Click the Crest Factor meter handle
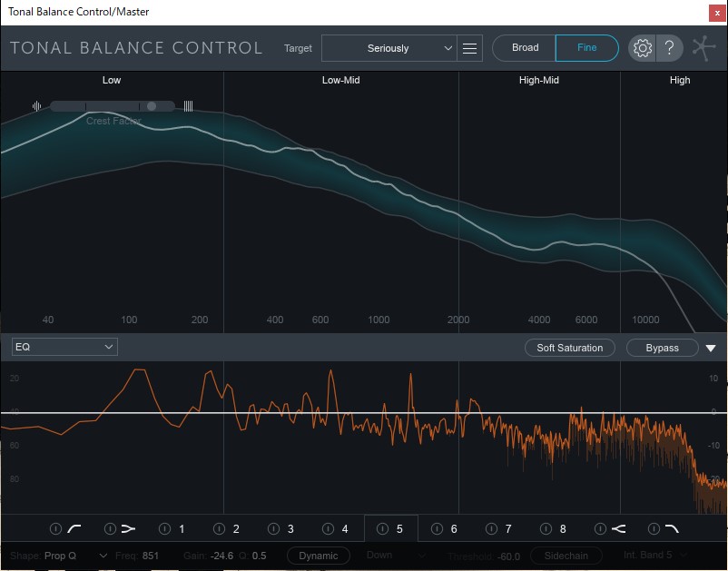 [152, 106]
